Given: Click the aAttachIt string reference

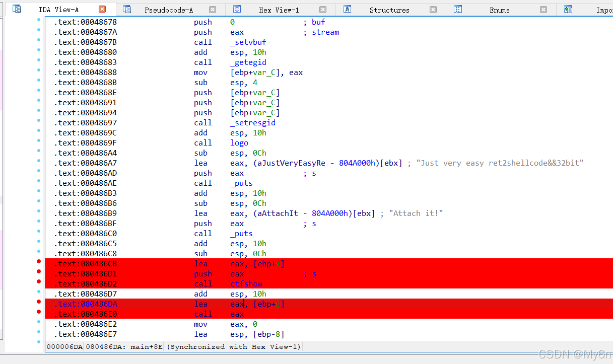Looking at the screenshot, I should pyautogui.click(x=277, y=213).
